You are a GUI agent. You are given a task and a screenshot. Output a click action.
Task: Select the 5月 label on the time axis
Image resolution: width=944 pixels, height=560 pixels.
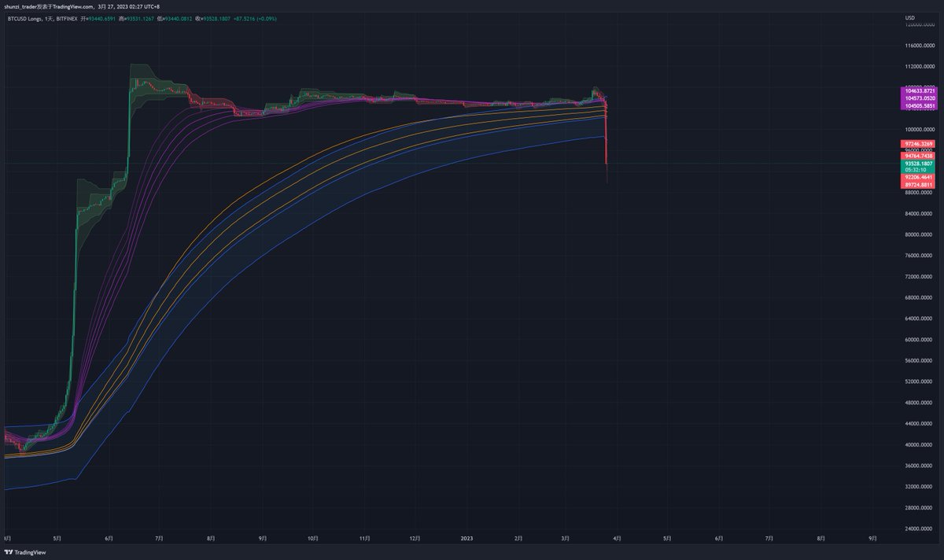click(55, 539)
